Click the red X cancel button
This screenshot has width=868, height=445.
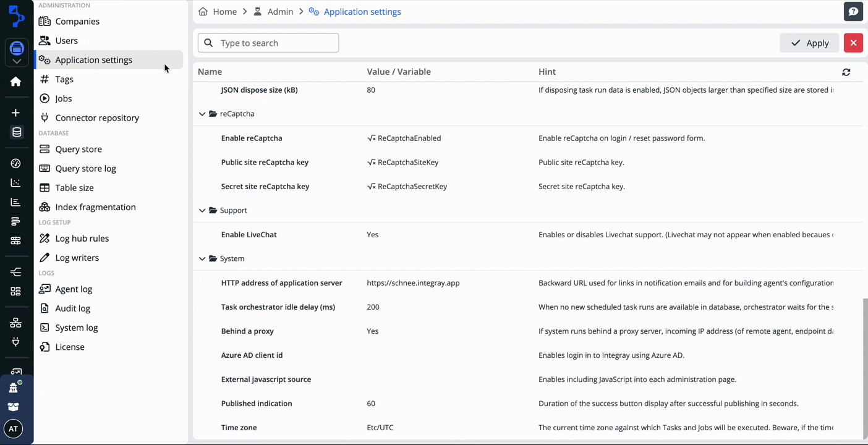(x=853, y=43)
